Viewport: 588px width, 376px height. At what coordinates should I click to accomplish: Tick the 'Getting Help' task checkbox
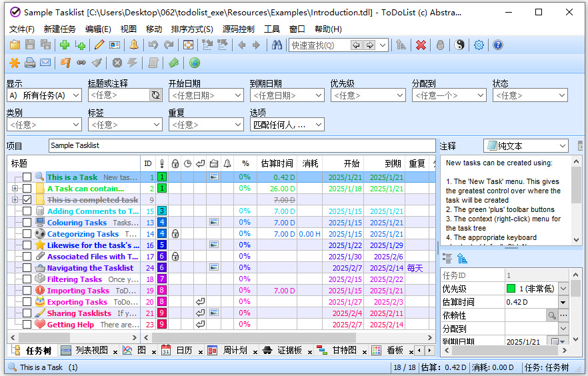tap(27, 325)
